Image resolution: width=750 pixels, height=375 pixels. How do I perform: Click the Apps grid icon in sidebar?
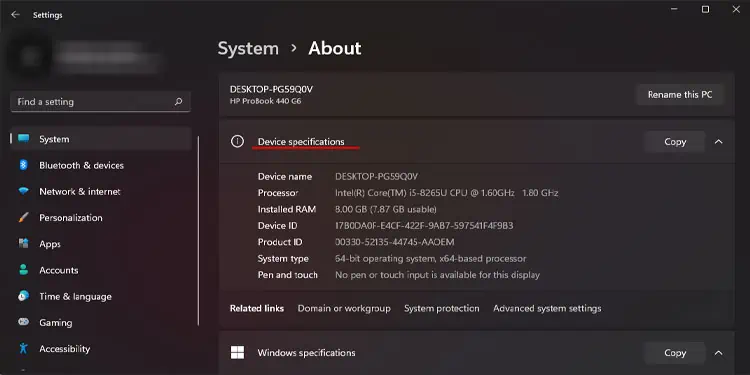[23, 243]
